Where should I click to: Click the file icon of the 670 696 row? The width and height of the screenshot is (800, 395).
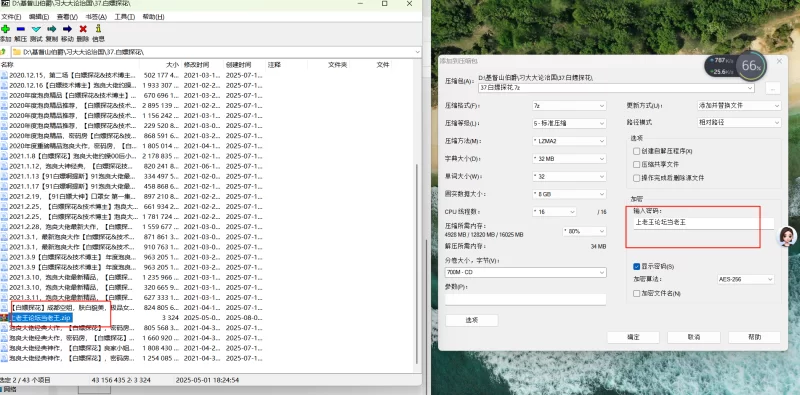pos(5,95)
